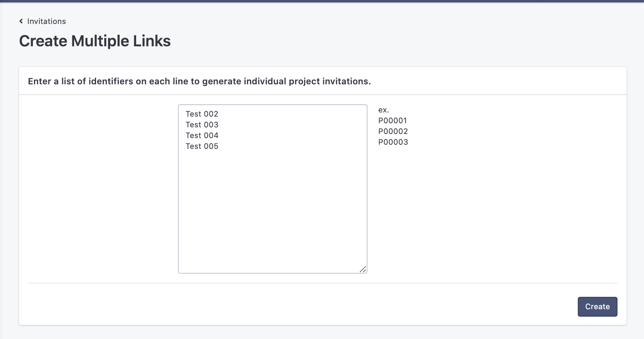Place cursor on the Test 002 line
644x339 pixels.
click(x=202, y=114)
